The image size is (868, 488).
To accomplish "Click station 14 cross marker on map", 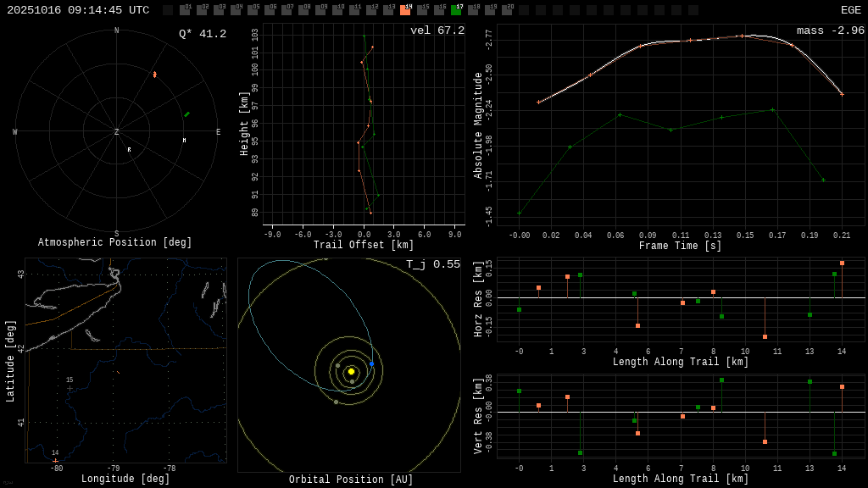I will tap(56, 460).
